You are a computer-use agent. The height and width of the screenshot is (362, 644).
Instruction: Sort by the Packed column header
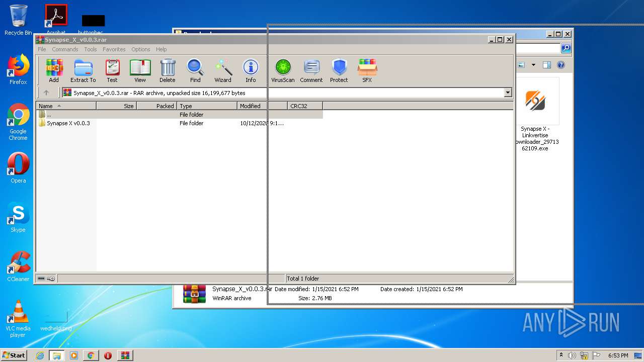(156, 106)
